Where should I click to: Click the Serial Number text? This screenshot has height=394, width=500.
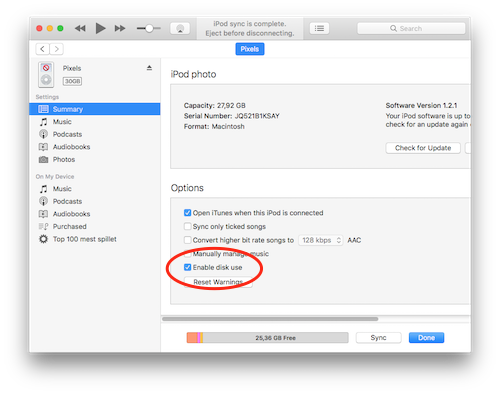[232, 116]
